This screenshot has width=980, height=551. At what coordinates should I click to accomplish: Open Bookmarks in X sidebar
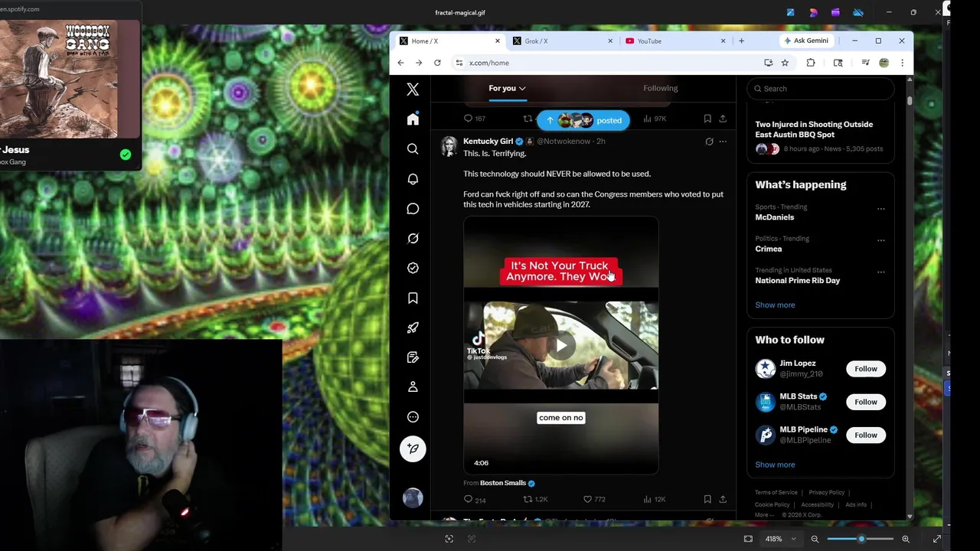tap(413, 298)
